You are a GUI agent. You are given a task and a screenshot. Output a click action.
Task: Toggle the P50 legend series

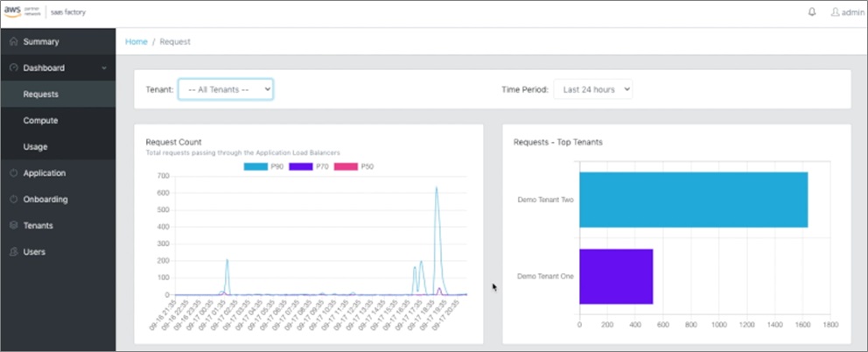[x=353, y=166]
